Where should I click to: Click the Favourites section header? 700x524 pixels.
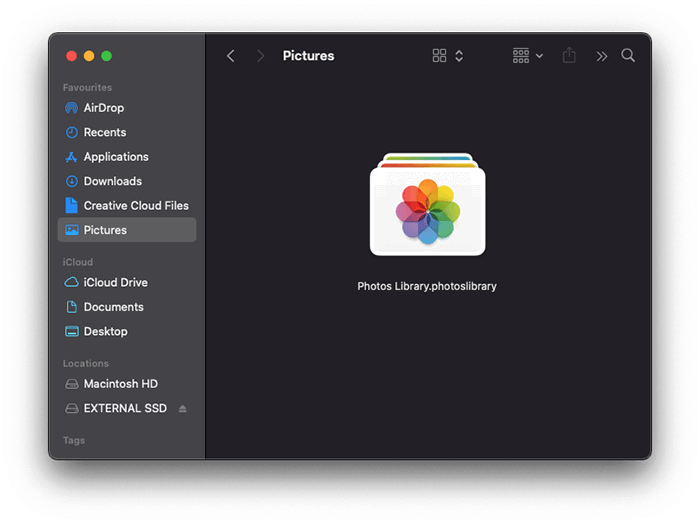(88, 87)
